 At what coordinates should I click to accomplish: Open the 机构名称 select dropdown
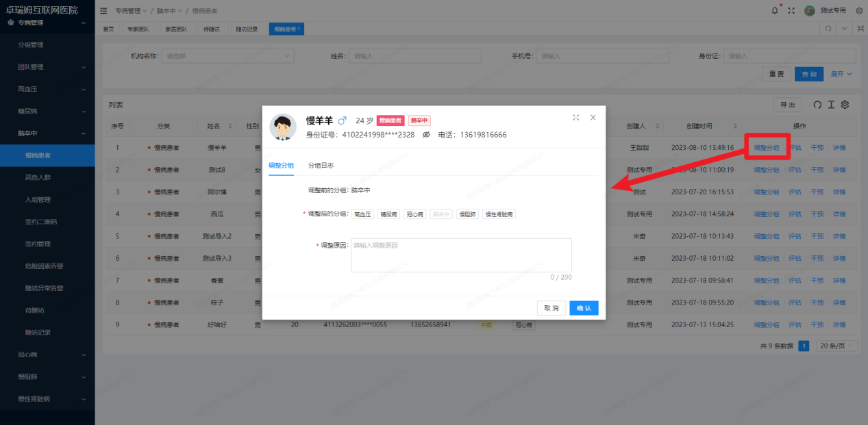click(x=227, y=55)
